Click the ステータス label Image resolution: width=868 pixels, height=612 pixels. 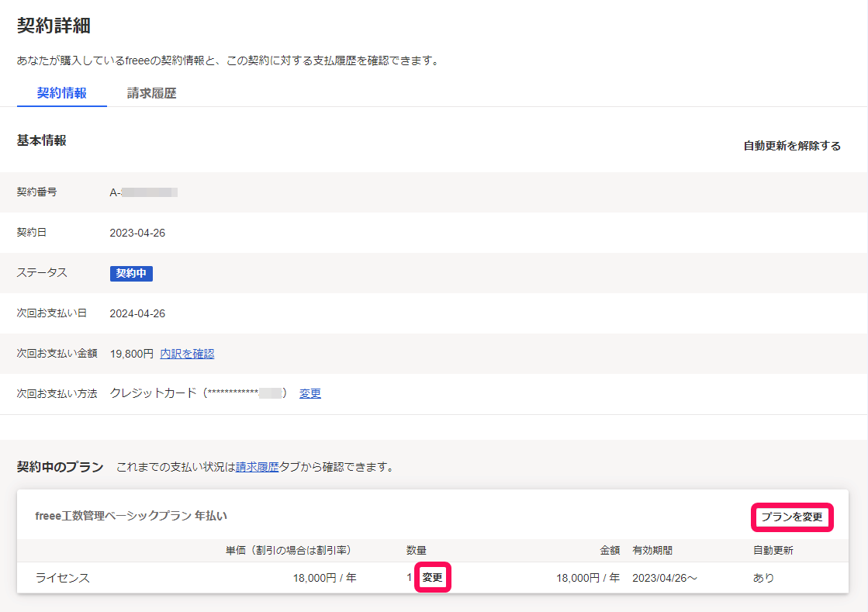pos(42,273)
